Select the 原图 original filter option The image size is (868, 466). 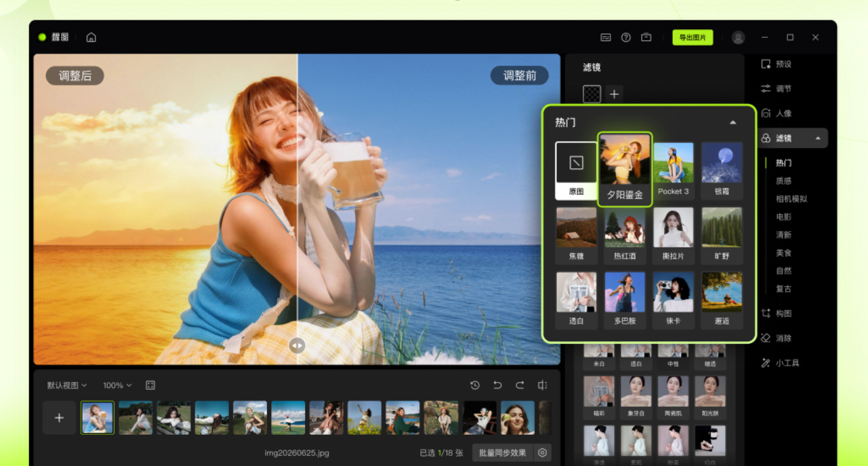pos(576,170)
